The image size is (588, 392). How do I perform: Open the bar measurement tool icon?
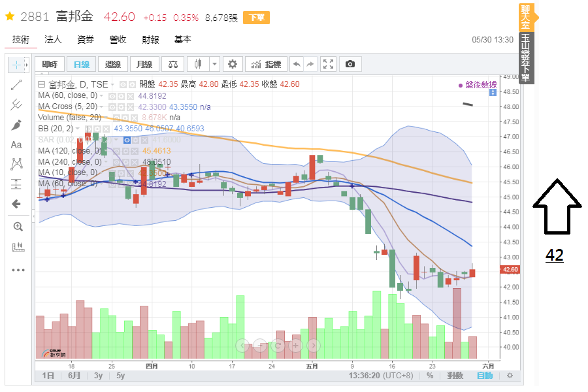[x=18, y=247]
